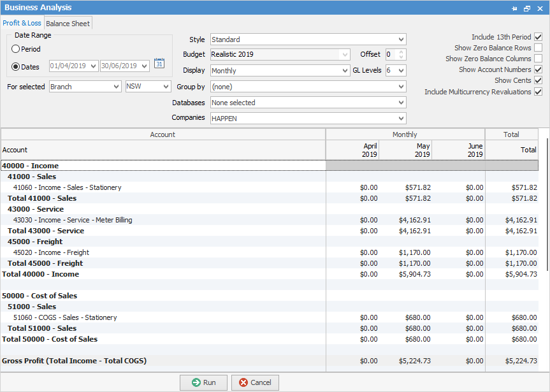Select the 41060 Income Sales Stationery row
This screenshot has height=392, width=550.
(67, 187)
